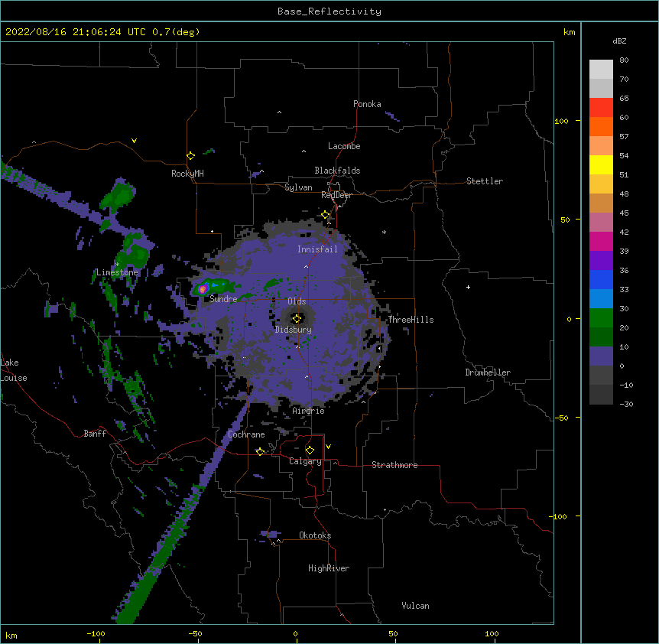Pick the purple 36-39 dBZ legend swatch

[601, 260]
